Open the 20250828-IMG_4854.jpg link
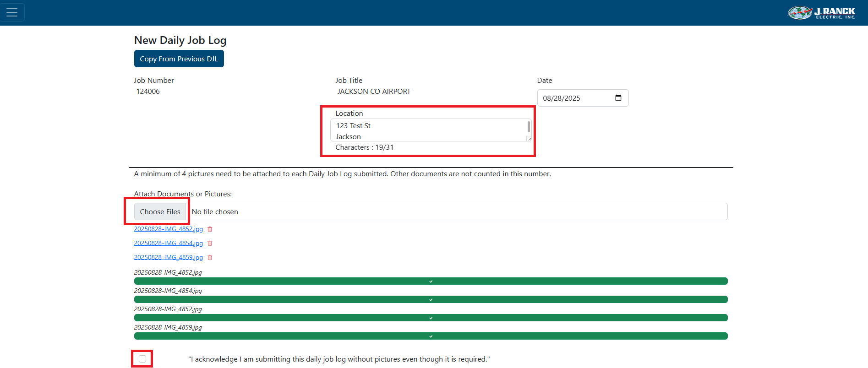 point(168,244)
